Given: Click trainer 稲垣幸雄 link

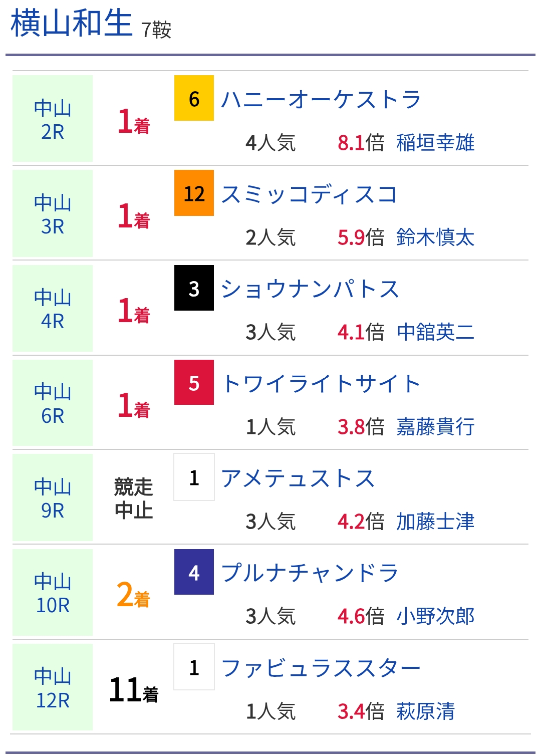Looking at the screenshot, I should [x=435, y=143].
